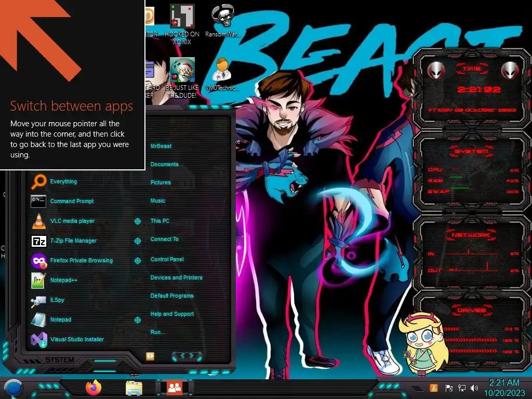532x399 pixels.
Task: Select the VM0Technic desktop icon
Action: pos(222,74)
